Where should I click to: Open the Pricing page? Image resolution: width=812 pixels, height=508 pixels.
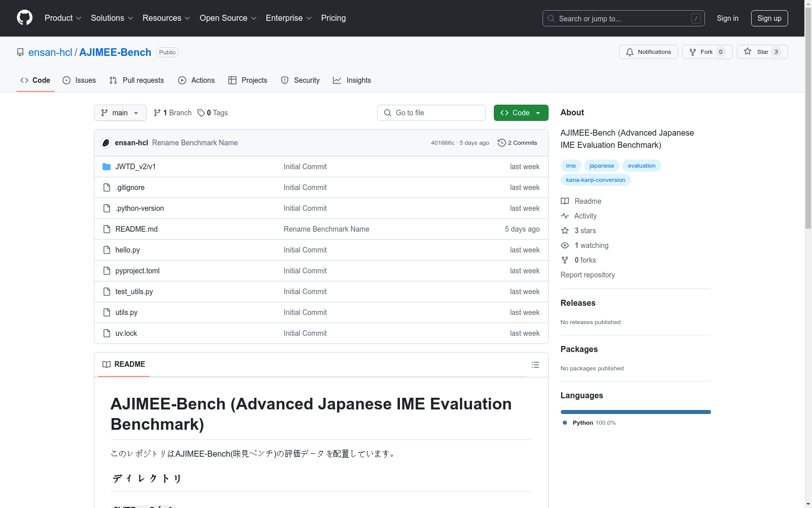point(333,18)
